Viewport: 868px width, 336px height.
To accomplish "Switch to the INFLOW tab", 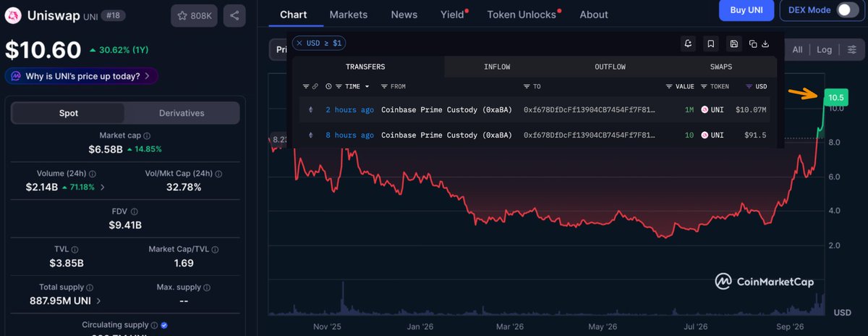I will click(x=497, y=67).
